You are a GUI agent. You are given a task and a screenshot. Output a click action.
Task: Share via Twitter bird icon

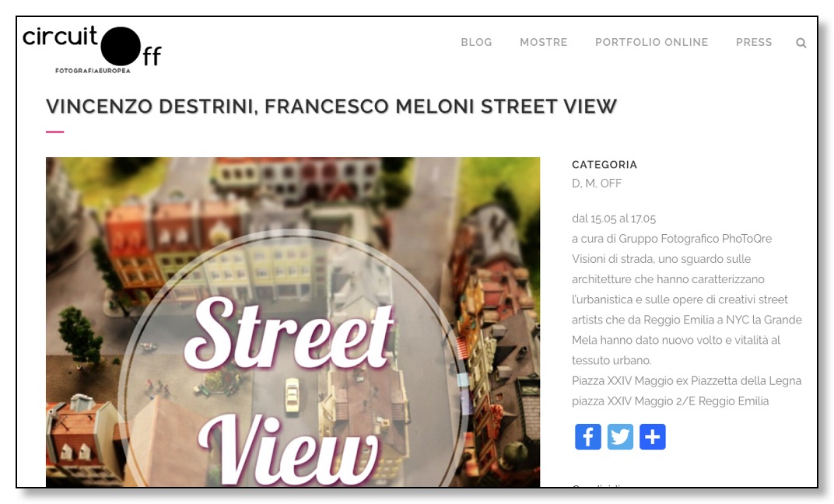tap(620, 436)
